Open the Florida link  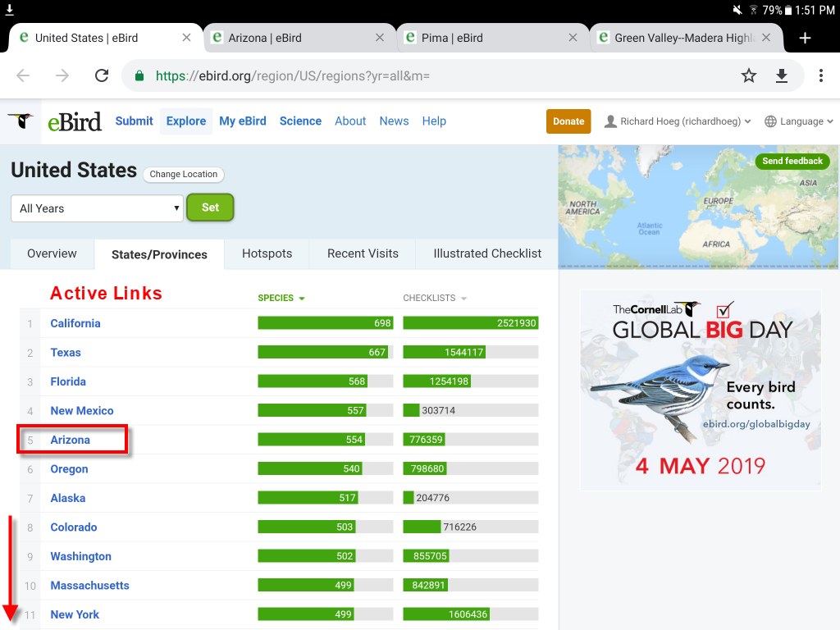tap(68, 382)
